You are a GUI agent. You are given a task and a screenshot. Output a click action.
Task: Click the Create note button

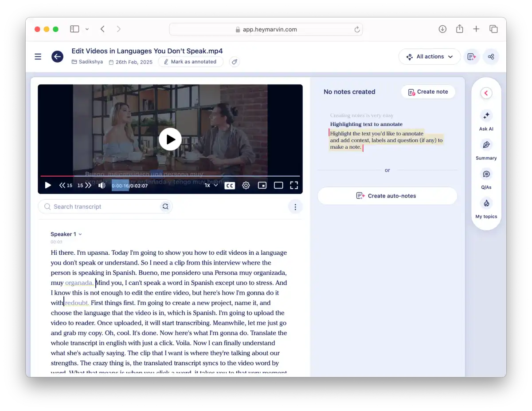[x=428, y=92]
